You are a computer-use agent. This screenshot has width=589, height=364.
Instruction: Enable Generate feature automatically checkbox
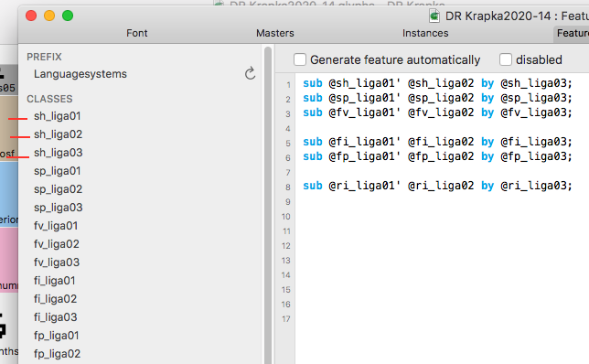300,59
